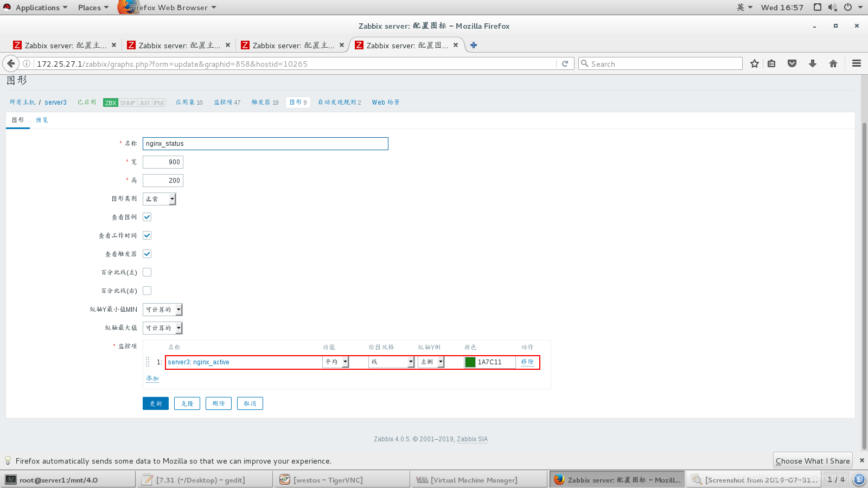Open the 应用集 10 navigation item
The width and height of the screenshot is (868, 488).
(189, 102)
